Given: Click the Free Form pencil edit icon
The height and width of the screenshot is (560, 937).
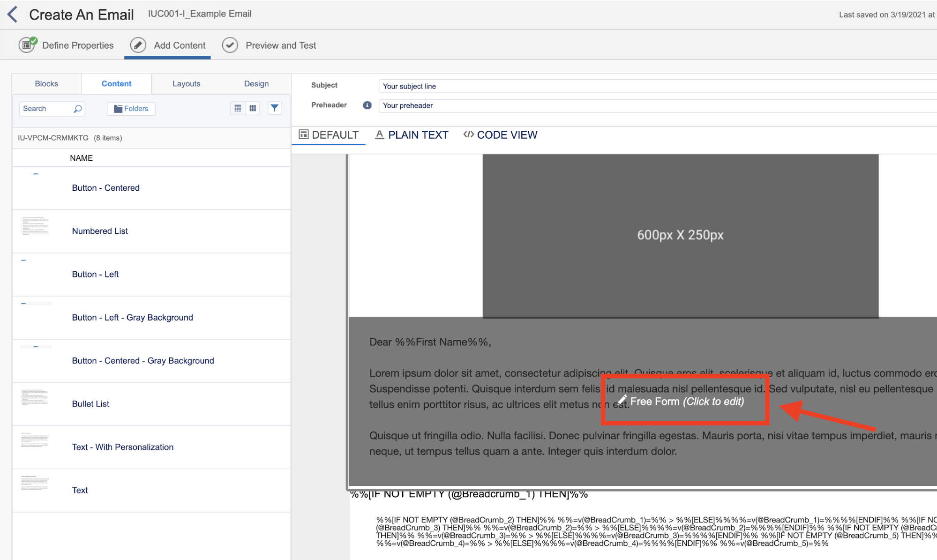Looking at the screenshot, I should coord(622,401).
